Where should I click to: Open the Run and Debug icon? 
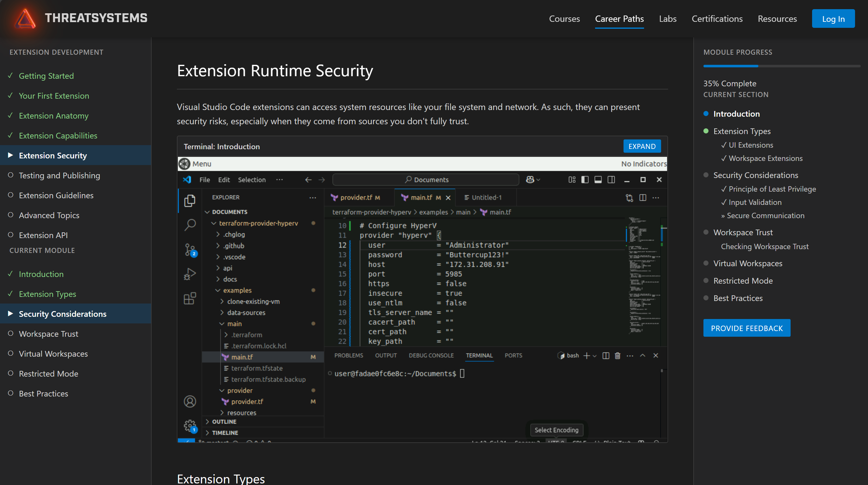[190, 274]
